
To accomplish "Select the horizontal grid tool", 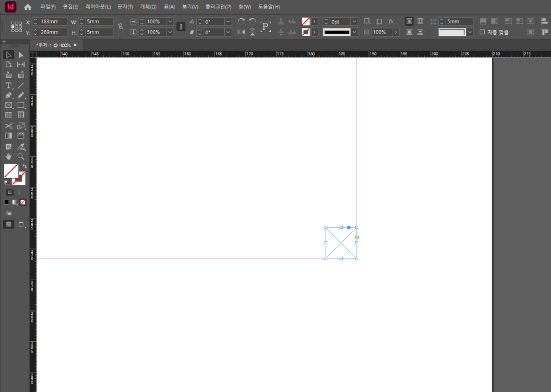I will [x=9, y=115].
